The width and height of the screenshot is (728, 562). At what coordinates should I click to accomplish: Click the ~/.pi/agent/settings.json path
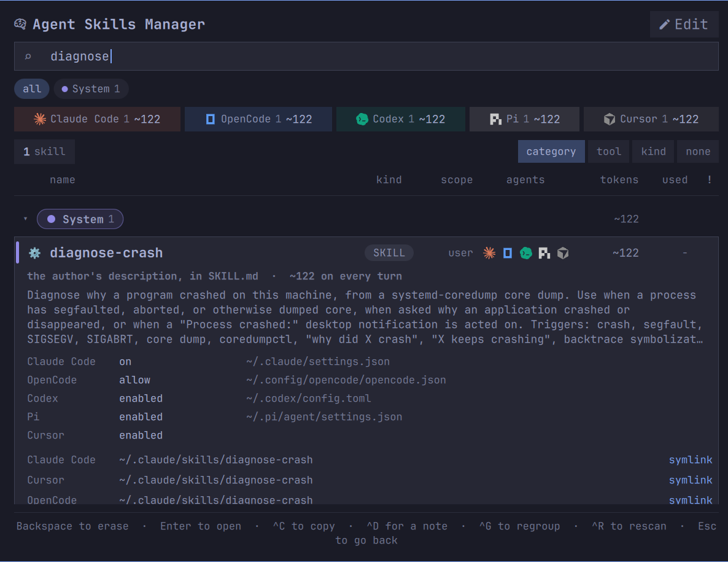click(324, 417)
